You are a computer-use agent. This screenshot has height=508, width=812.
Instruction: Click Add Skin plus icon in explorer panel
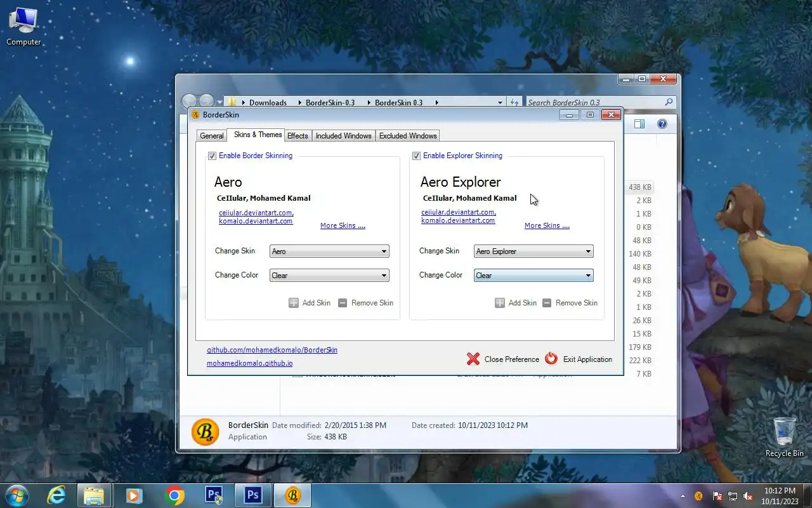pyautogui.click(x=500, y=303)
